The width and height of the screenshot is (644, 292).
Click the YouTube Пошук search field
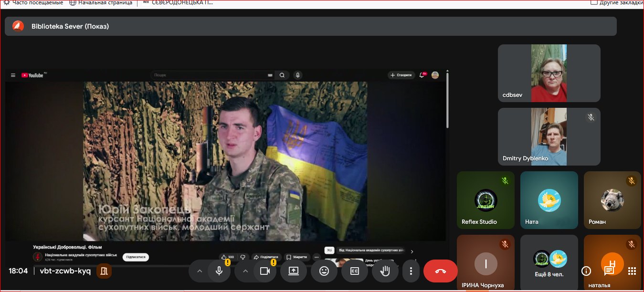[210, 75]
